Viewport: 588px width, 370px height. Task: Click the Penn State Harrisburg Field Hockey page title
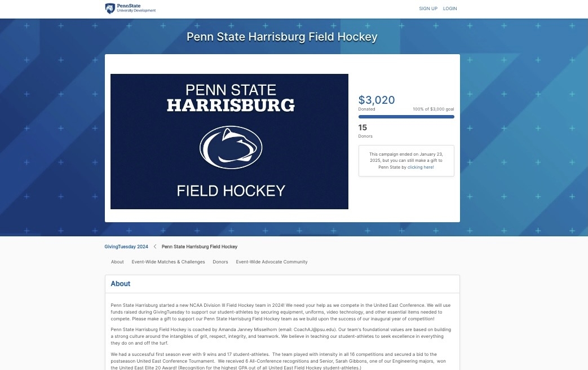[282, 37]
